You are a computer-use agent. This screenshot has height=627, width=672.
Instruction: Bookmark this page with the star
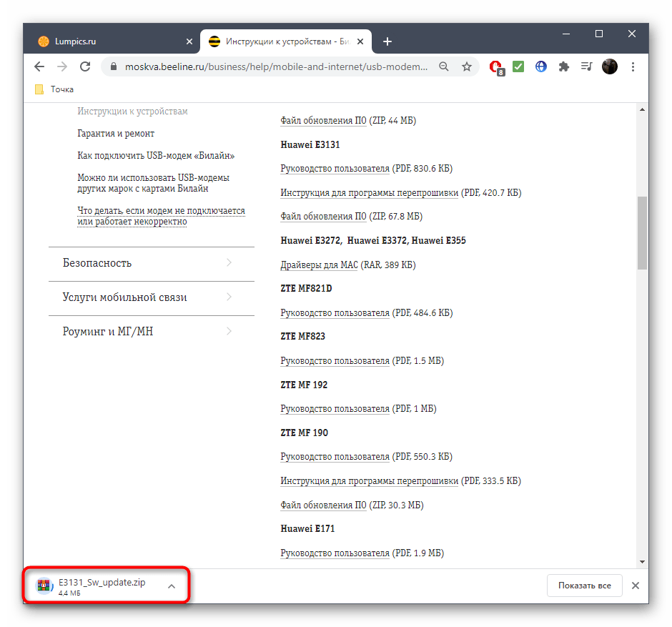coord(467,67)
